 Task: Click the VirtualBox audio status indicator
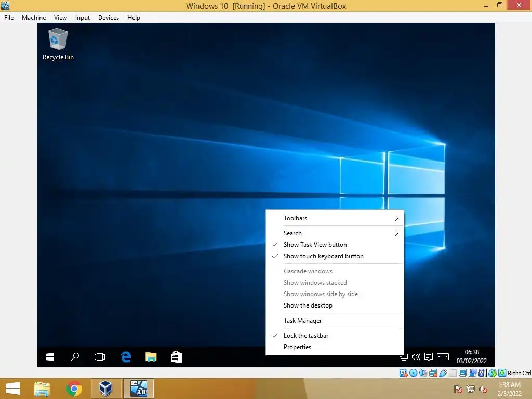tap(423, 373)
